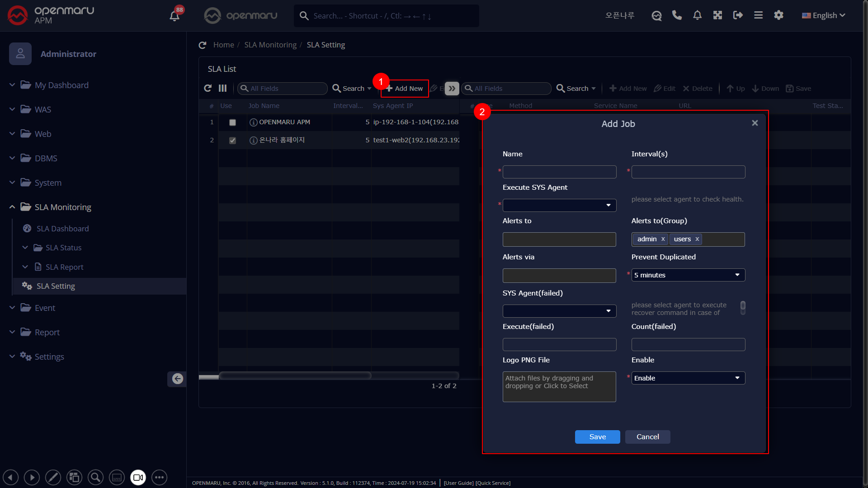868x488 pixels.
Task: Uncheck the 온나라 홈페이지 Use checkbox
Action: 232,141
